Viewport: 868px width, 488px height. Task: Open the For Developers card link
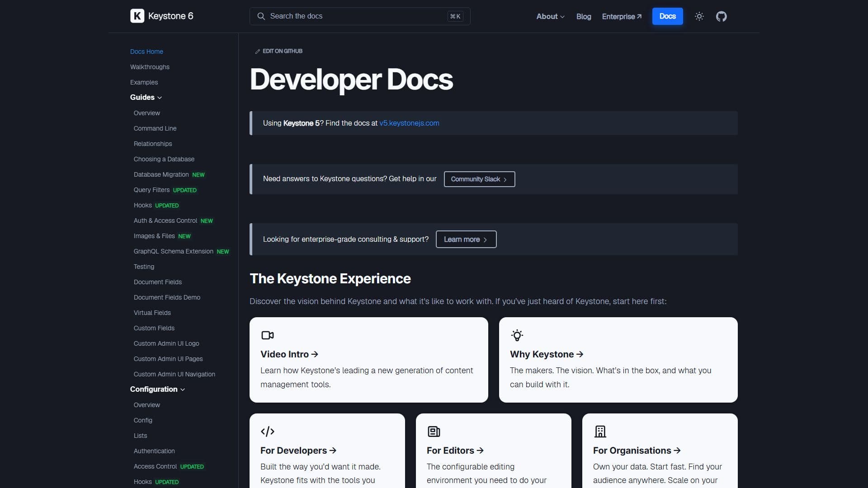[x=298, y=450]
